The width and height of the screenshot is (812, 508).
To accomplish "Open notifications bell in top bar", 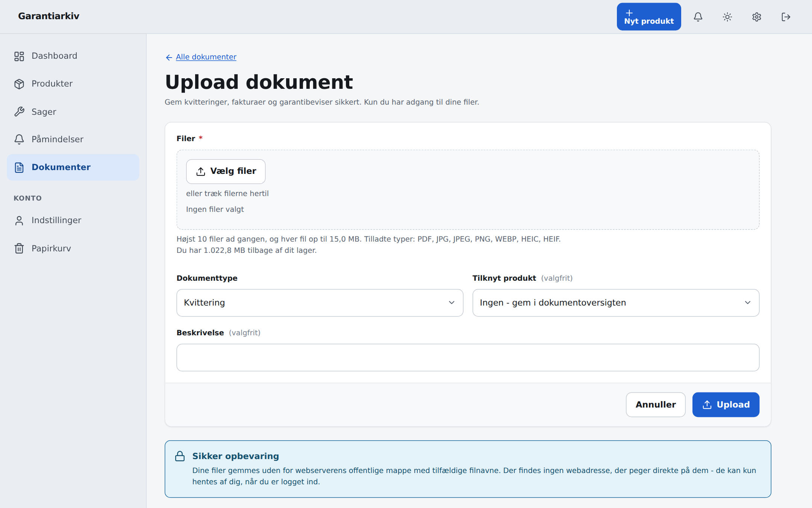I will coord(698,17).
